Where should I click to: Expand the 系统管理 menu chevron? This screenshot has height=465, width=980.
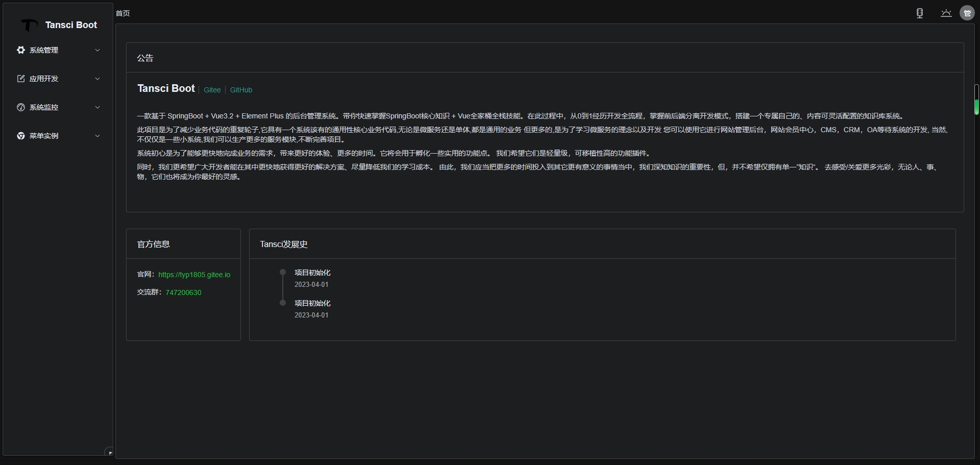tap(97, 50)
